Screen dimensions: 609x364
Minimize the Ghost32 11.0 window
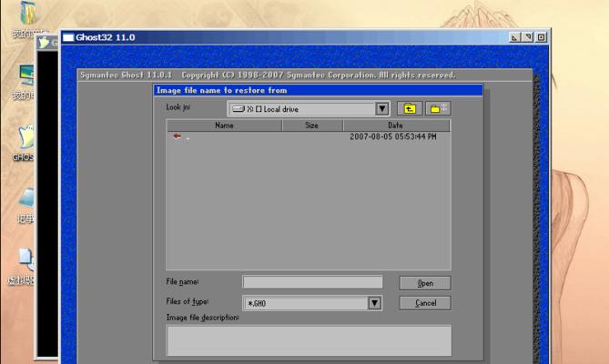click(514, 37)
